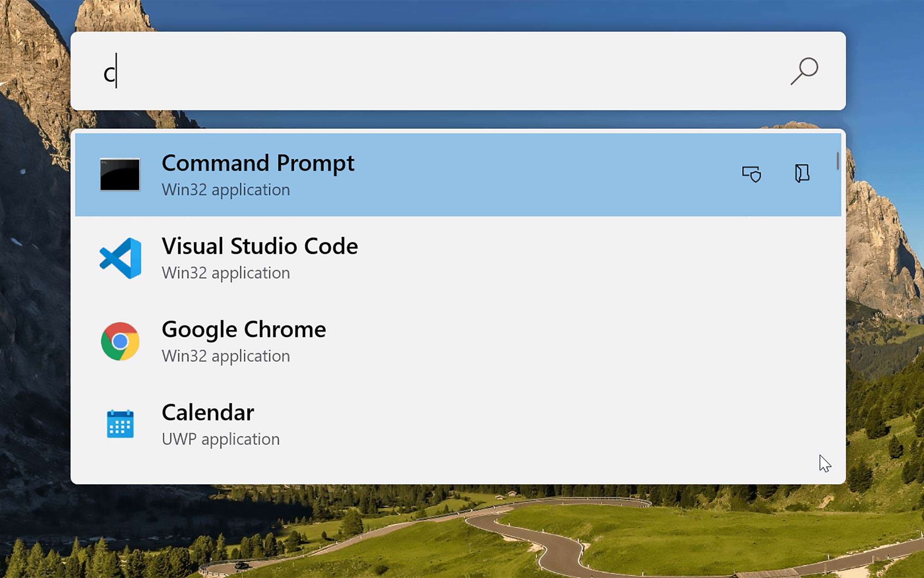
Task: Click Win32 application subtitle under Visual Studio Code
Action: point(225,273)
